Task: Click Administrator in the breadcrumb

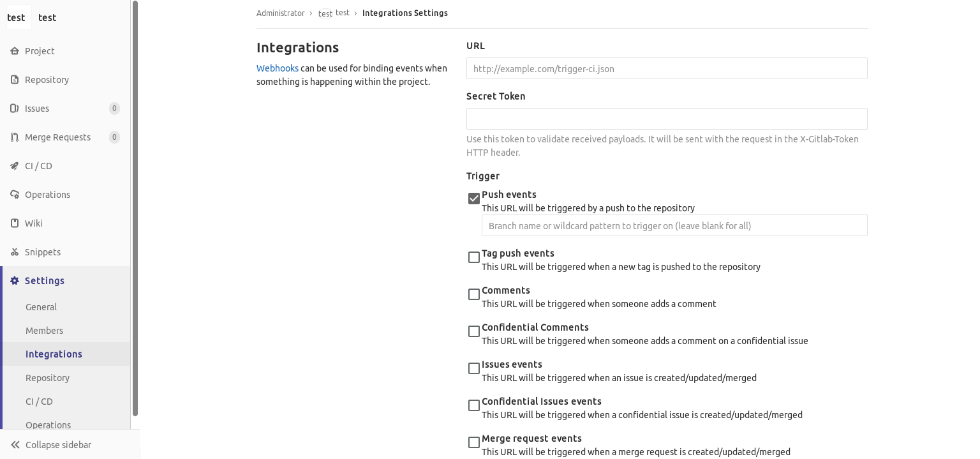Action: tap(281, 13)
